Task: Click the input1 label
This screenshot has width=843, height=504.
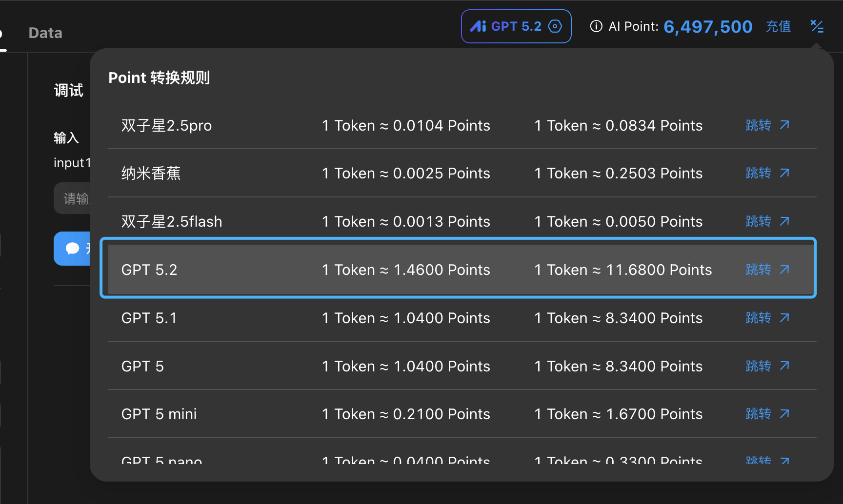Action: click(x=72, y=163)
